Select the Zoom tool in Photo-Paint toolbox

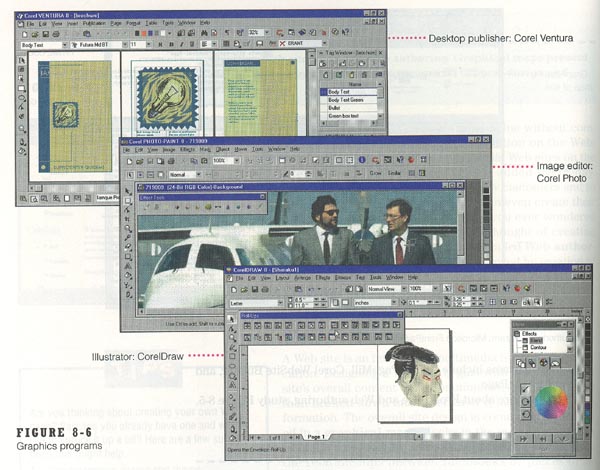coord(128,228)
